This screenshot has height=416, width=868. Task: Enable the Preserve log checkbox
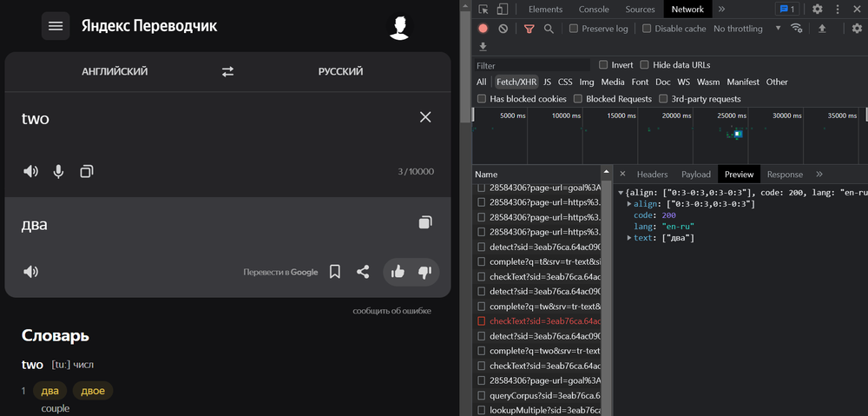click(x=574, y=29)
